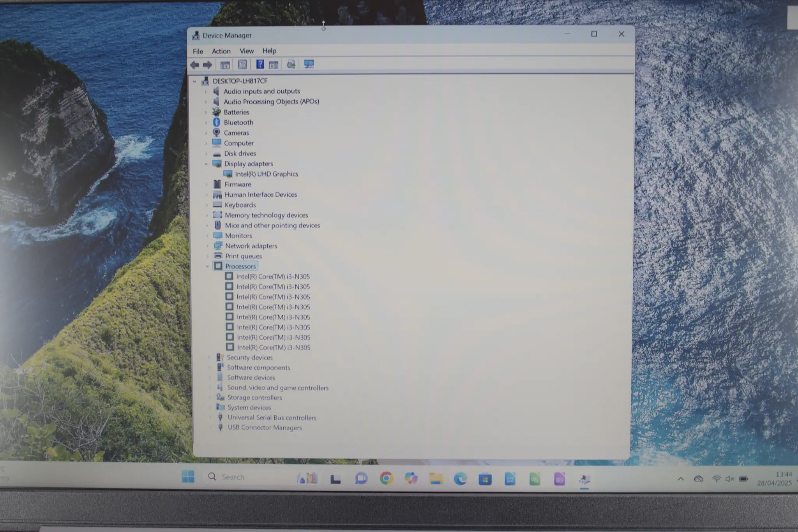Expand the Network adapters category

pyautogui.click(x=207, y=246)
